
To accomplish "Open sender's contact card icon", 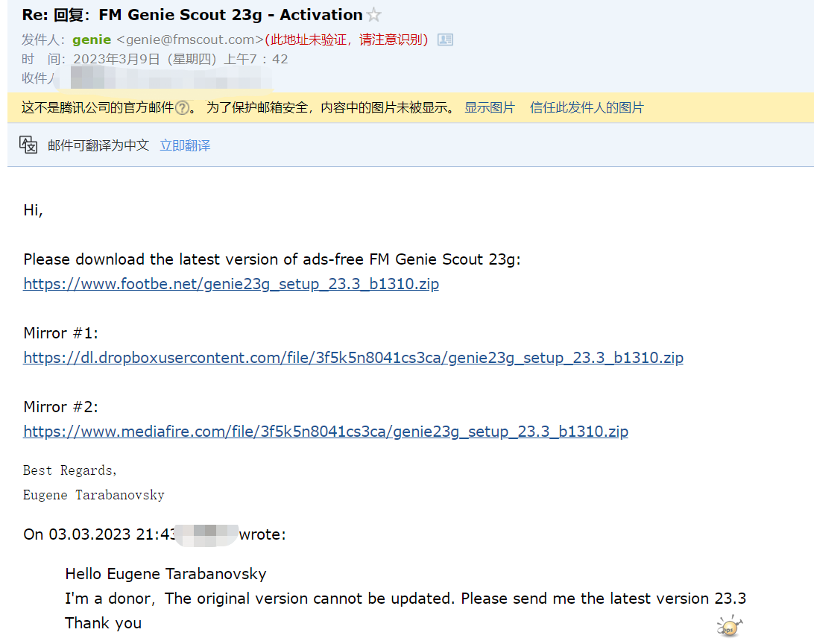I will click(x=446, y=40).
